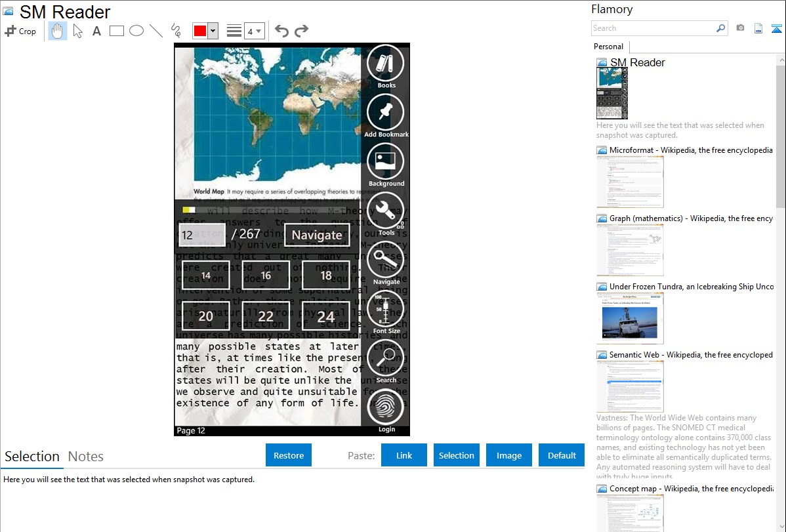The image size is (786, 532).
Task: Redo the last annotation
Action: pyautogui.click(x=301, y=31)
